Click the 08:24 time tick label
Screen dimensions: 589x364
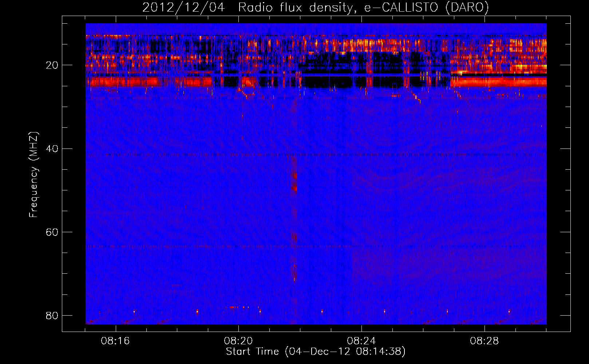click(361, 341)
